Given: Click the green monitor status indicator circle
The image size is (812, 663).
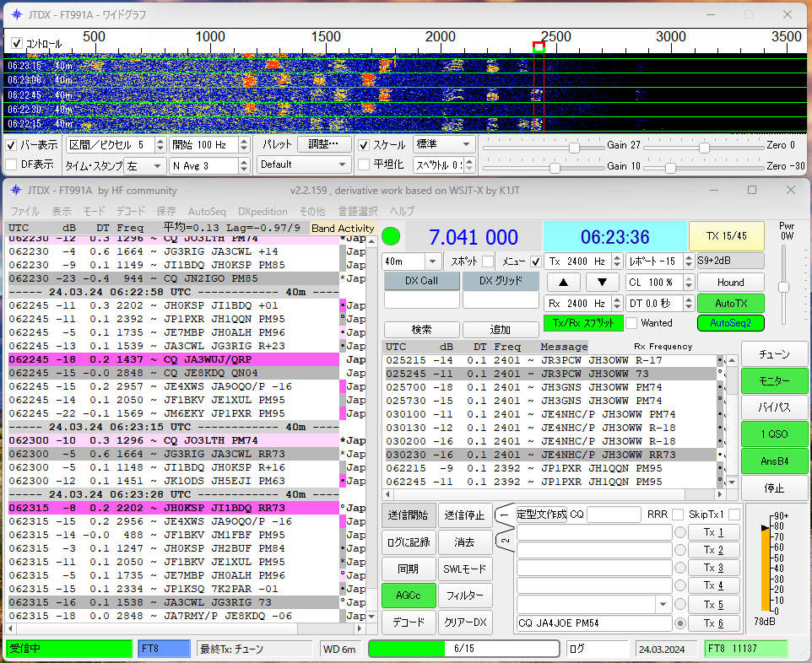Looking at the screenshot, I should coord(391,236).
